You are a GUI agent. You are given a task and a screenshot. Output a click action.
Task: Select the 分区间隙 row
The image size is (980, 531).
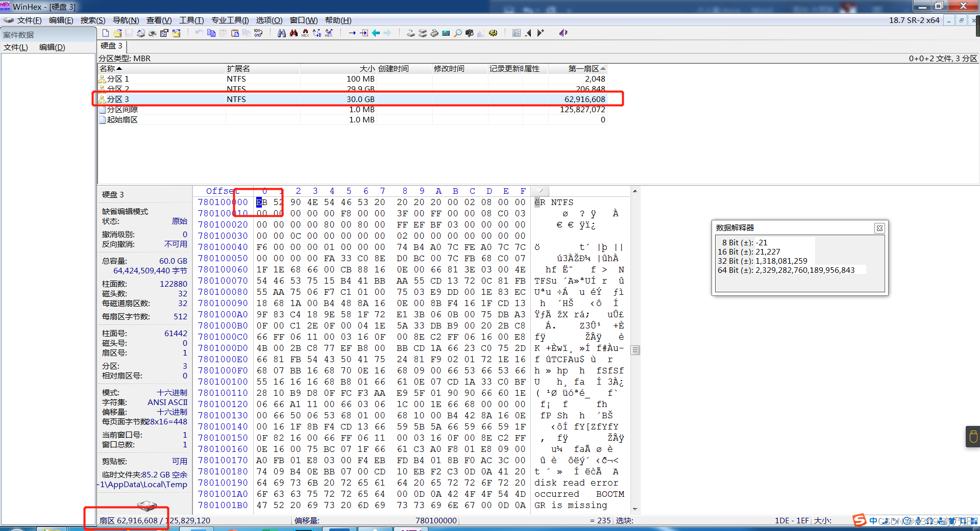point(352,110)
